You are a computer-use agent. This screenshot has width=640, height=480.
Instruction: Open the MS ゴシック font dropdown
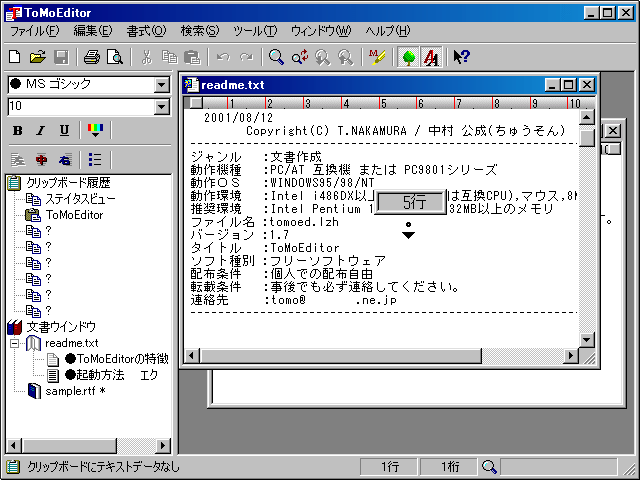coord(162,85)
